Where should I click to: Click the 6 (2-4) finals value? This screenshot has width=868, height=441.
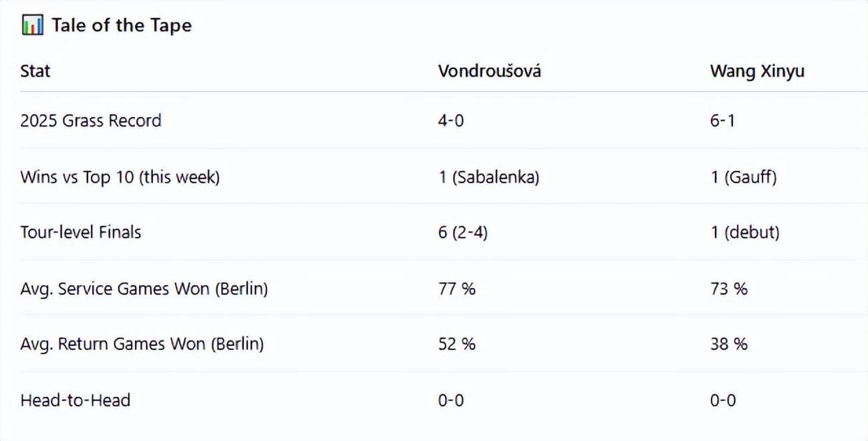463,232
